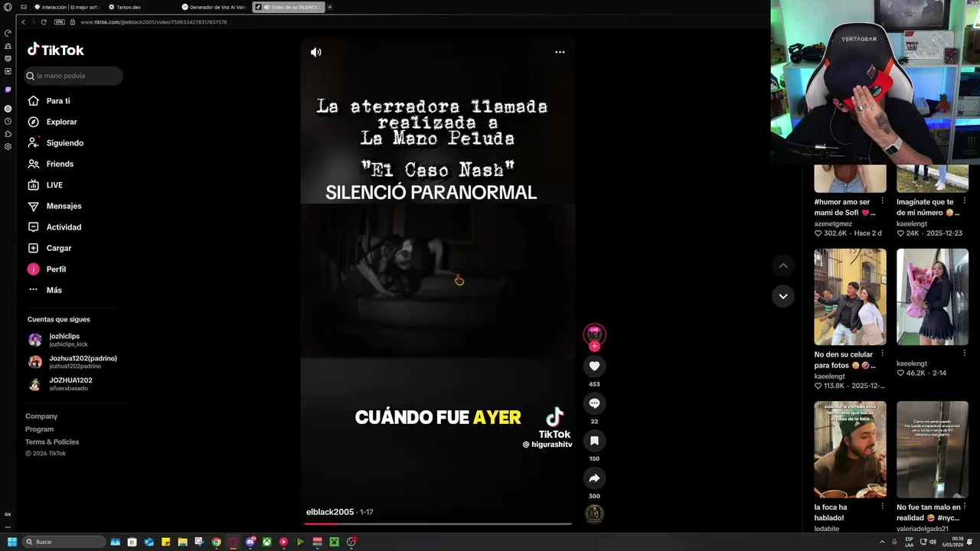Open Discord from the taskbar
980x551 pixels.
tap(250, 542)
